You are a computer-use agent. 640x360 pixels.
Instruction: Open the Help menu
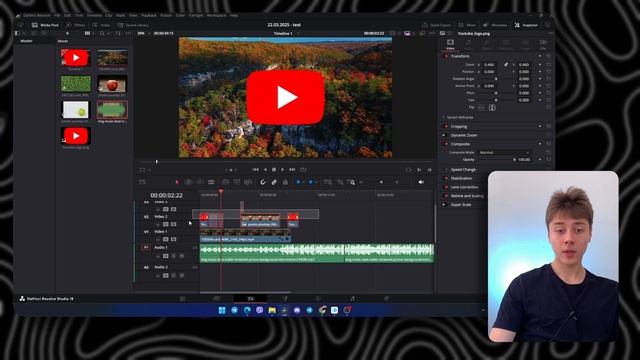pyautogui.click(x=234, y=16)
